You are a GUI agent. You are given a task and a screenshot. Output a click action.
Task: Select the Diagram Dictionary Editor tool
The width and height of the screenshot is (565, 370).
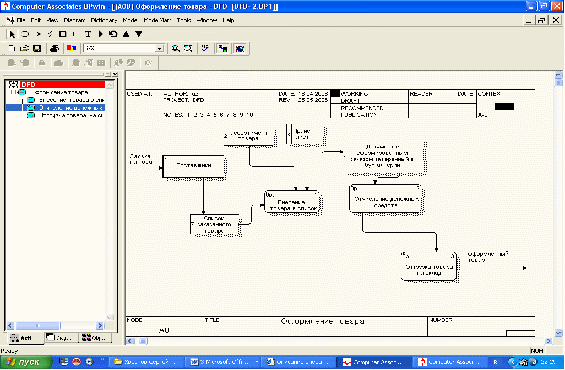coord(101,34)
